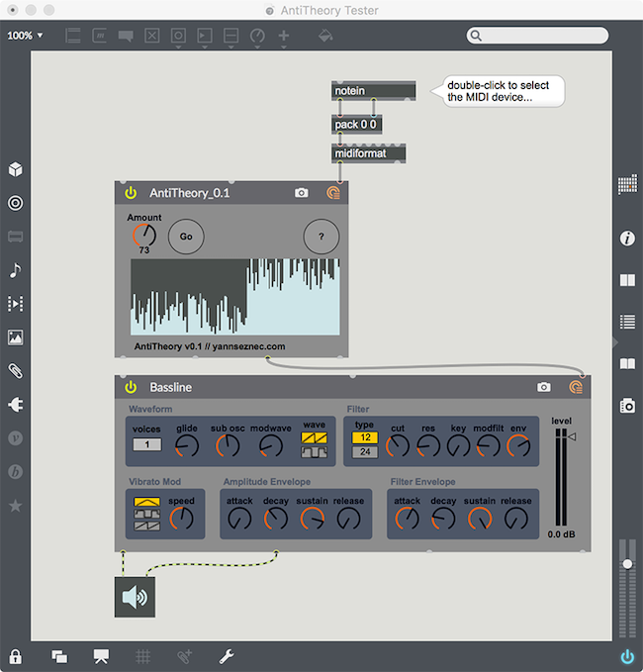
Task: Open the Objects cube browser in sidebar
Action: tap(16, 169)
